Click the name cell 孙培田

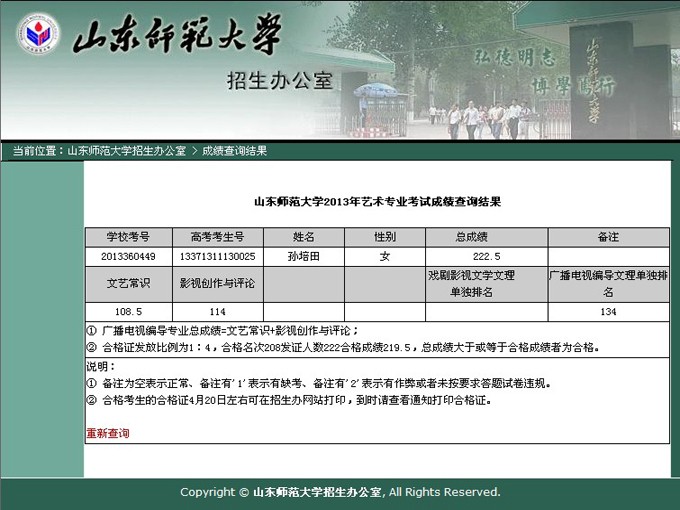[304, 256]
